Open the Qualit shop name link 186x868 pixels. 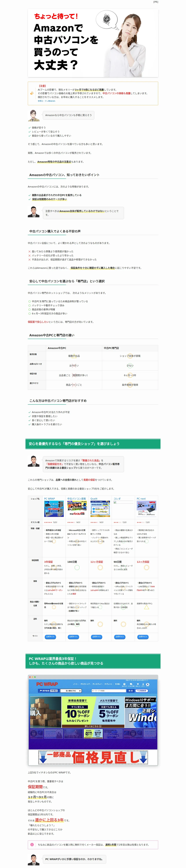(x=94, y=498)
